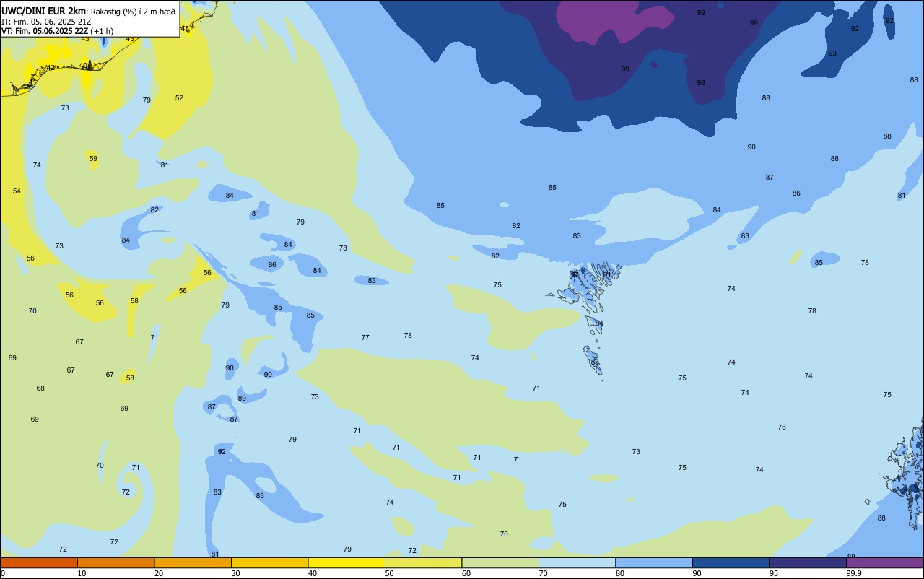Click the legend tick label '80'
The image size is (924, 579).
click(620, 573)
